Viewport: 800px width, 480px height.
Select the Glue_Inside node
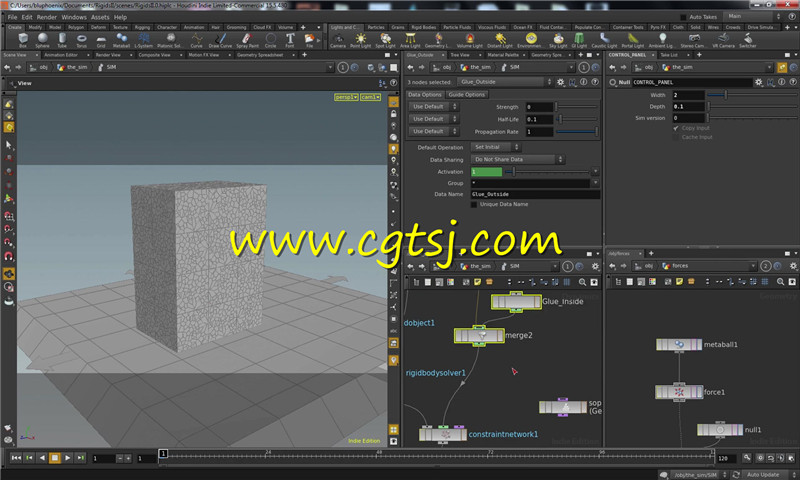coord(516,301)
